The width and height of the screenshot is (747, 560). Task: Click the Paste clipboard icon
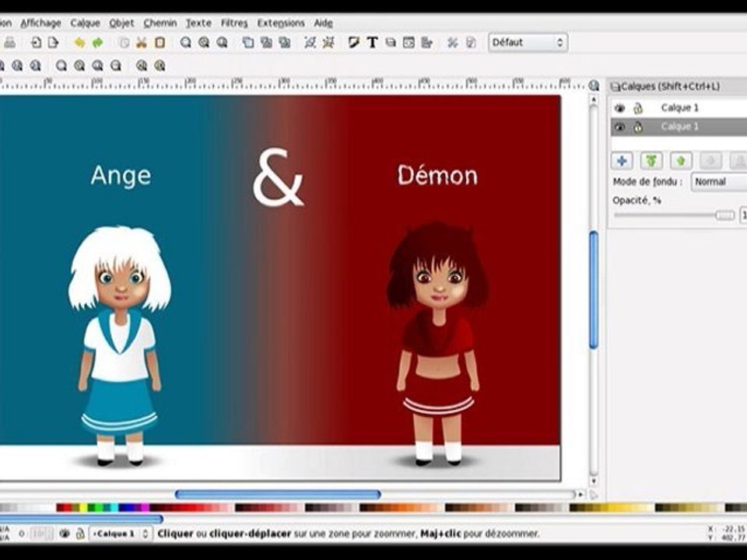[x=160, y=43]
